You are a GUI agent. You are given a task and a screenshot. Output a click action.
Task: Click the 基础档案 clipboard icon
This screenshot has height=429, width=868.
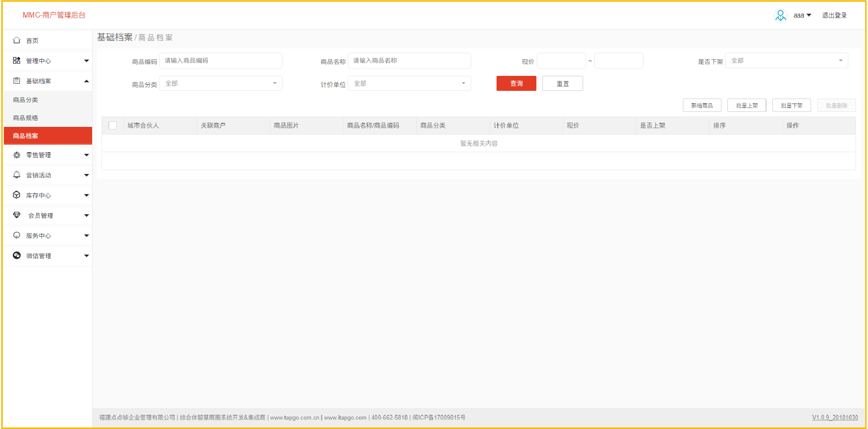pyautogui.click(x=17, y=81)
